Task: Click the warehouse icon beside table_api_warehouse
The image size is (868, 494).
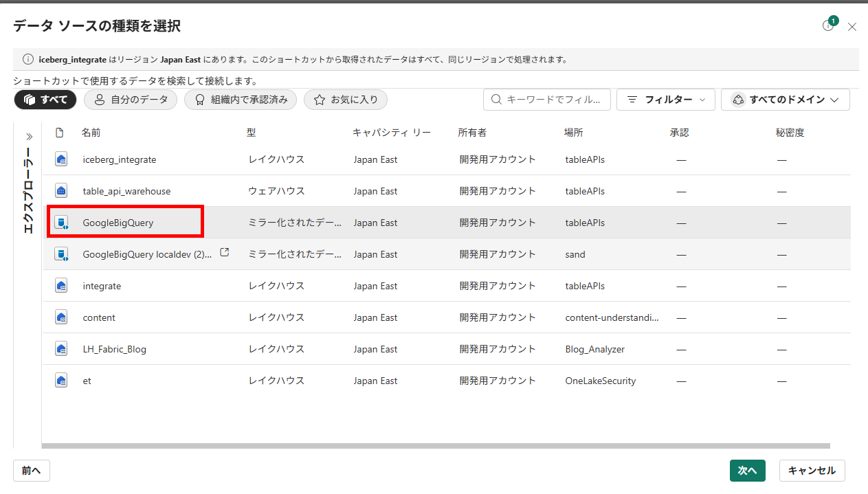Action: (61, 191)
